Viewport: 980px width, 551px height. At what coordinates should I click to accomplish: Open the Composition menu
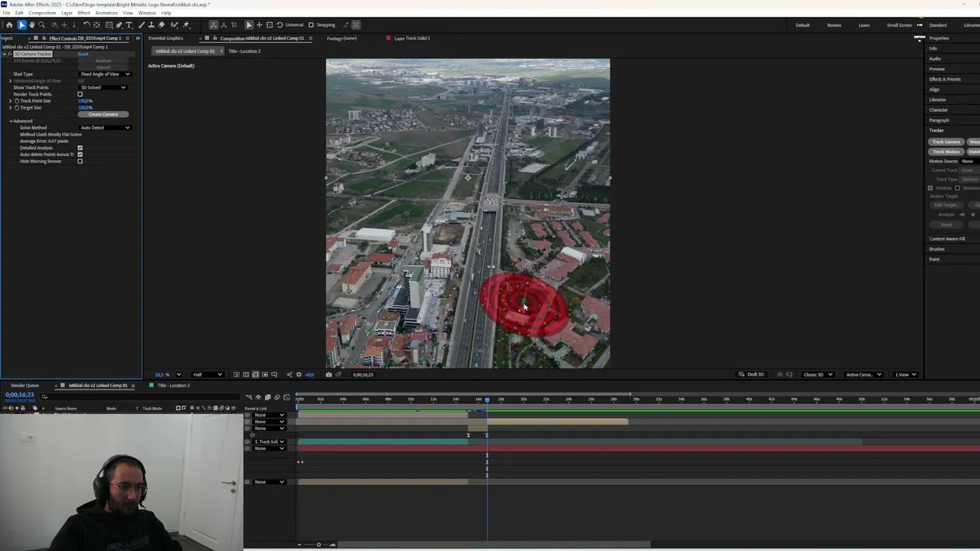pyautogui.click(x=42, y=13)
